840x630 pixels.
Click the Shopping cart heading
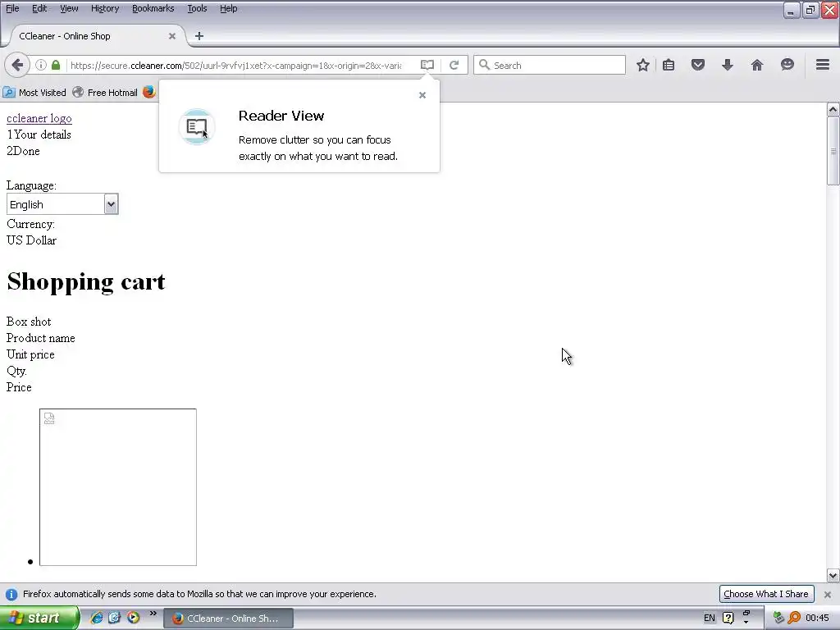point(85,281)
